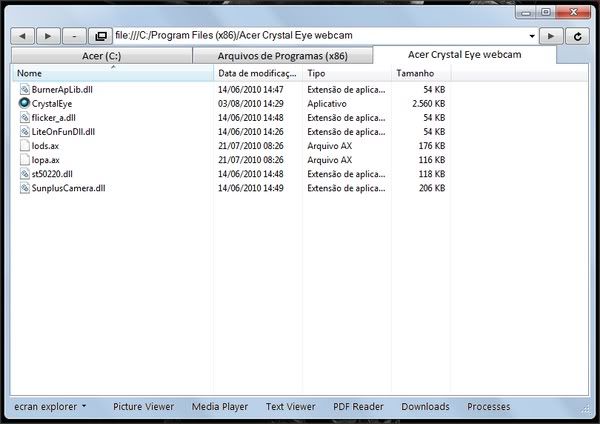
Task: Sort by Data de modificaç... column header
Action: tap(258, 73)
